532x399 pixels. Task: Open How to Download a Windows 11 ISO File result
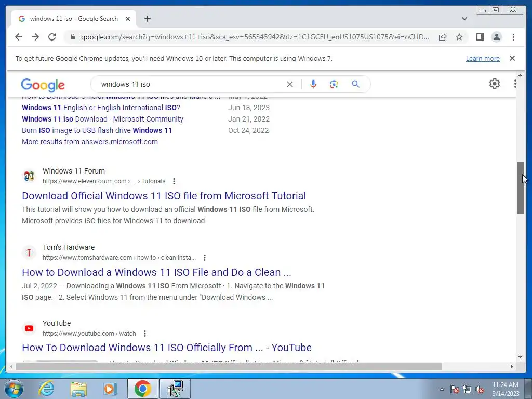point(156,272)
